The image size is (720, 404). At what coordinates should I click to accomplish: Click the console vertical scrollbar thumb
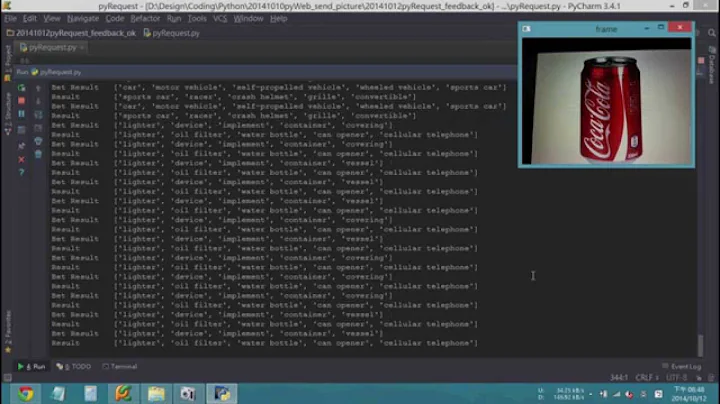pos(700,346)
